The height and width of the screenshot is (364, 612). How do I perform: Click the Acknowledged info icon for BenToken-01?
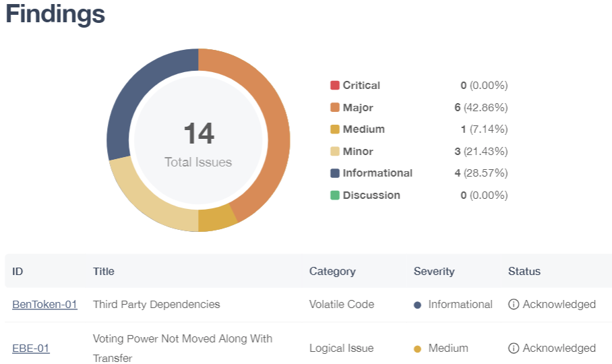[514, 304]
